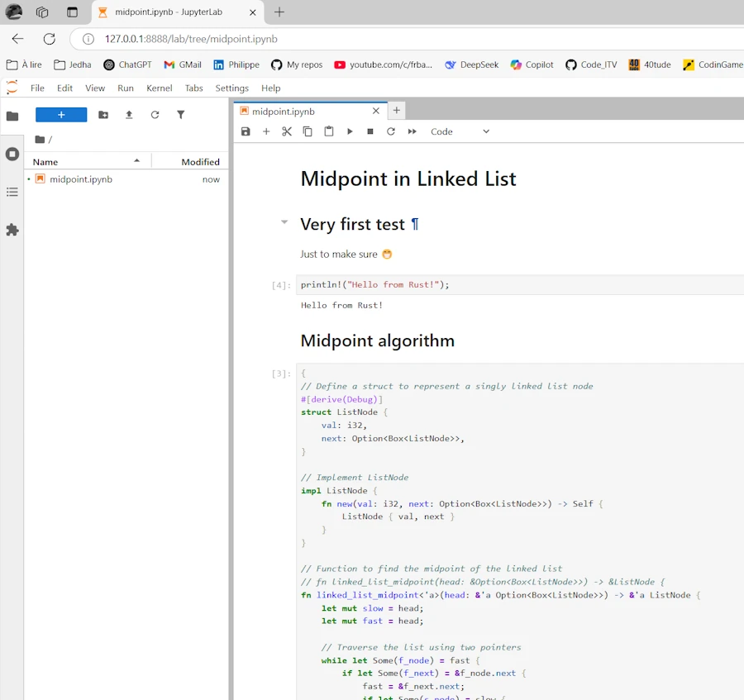
Task: Click into the Midpoint algorithm code cell
Action: 520,531
